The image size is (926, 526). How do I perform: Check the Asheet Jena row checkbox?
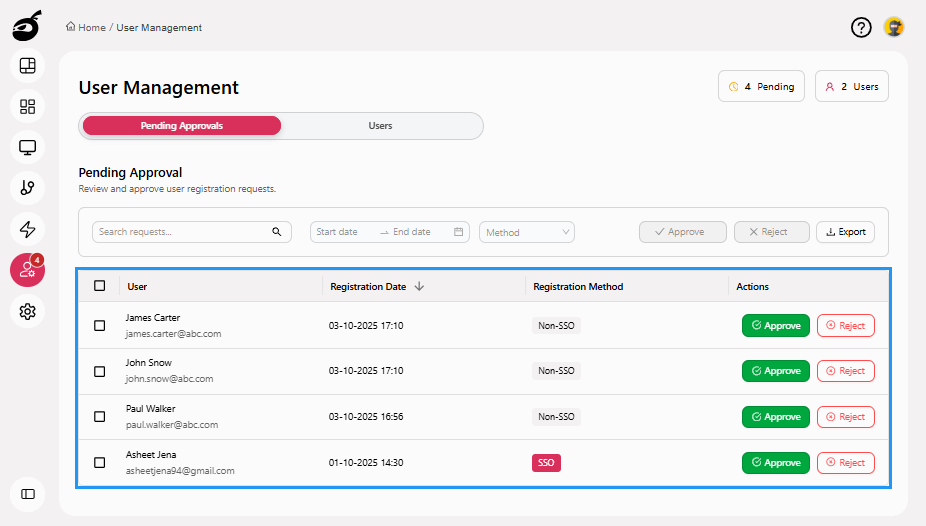click(x=100, y=463)
